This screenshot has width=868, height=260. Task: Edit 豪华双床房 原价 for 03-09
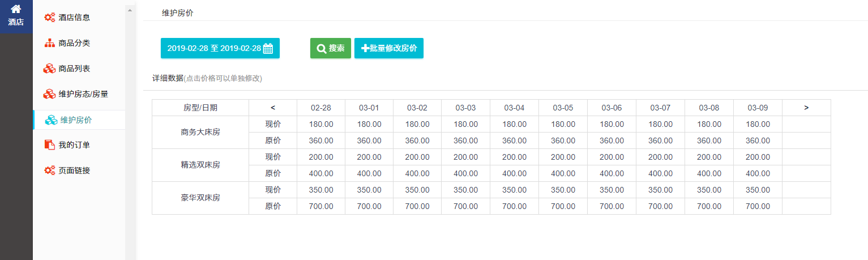click(x=758, y=206)
